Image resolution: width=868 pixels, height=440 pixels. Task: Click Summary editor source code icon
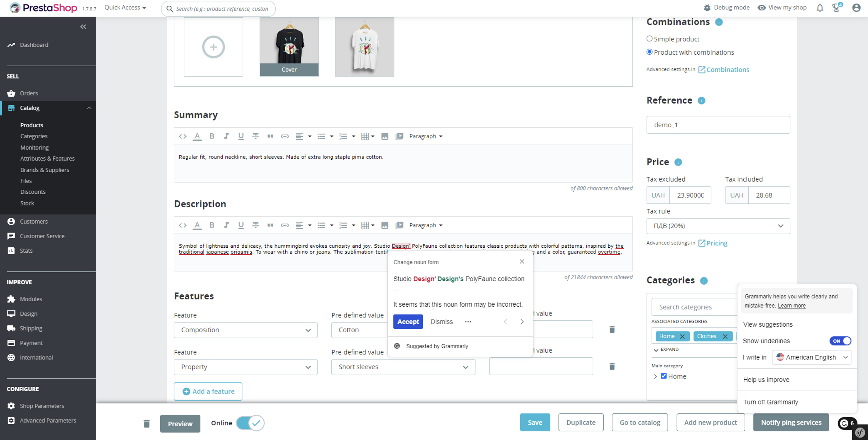(183, 136)
